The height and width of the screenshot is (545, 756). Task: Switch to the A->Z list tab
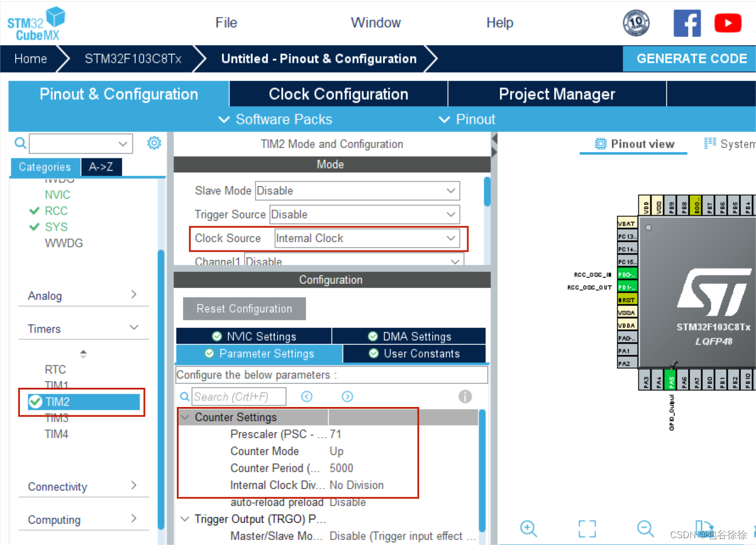(x=101, y=167)
